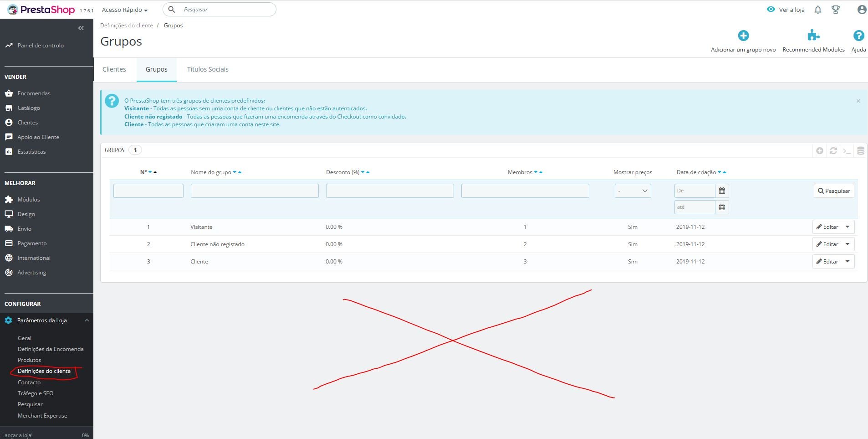Open the Mostrar preços filter dropdown
The image size is (868, 439).
coord(633,191)
